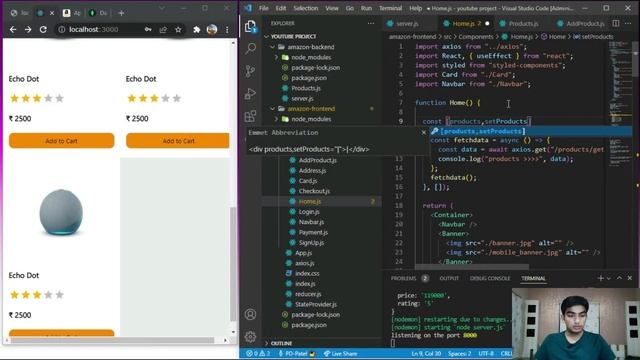The image size is (640, 360).
Task: Click the share icon in address bar
Action: [163, 29]
